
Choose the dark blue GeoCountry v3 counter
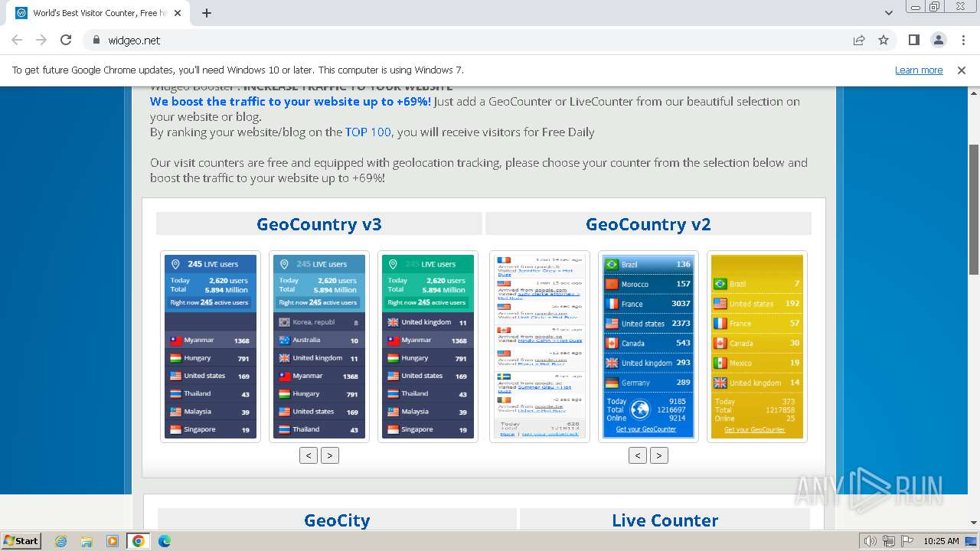[211, 347]
